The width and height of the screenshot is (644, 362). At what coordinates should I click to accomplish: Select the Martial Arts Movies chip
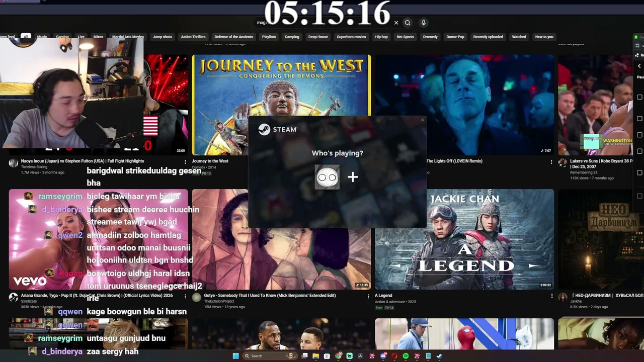click(128, 37)
